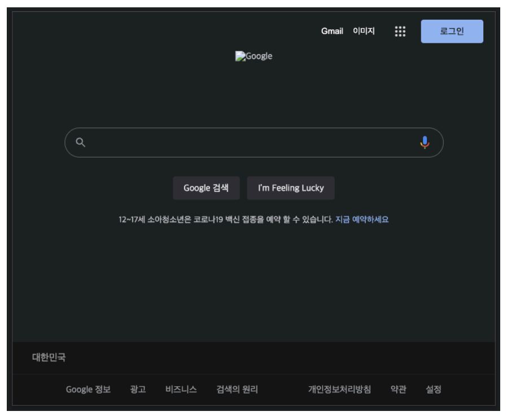Click the 12~17세 소아청소년 vaccine notice text
This screenshot has height=420, width=507.
[226, 220]
